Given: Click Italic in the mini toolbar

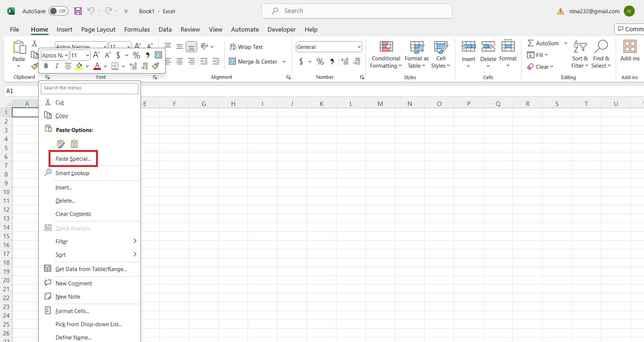Looking at the screenshot, I should tap(57, 66).
